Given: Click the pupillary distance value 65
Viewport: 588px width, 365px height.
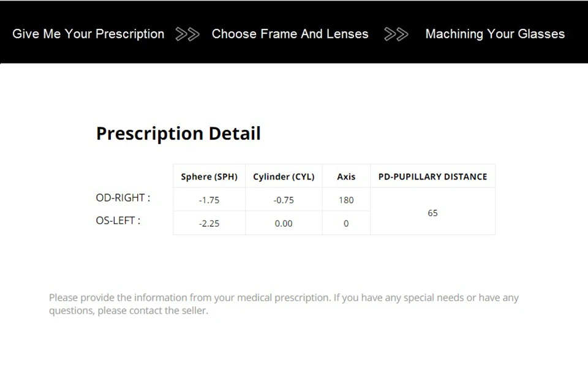Looking at the screenshot, I should click(x=432, y=213).
